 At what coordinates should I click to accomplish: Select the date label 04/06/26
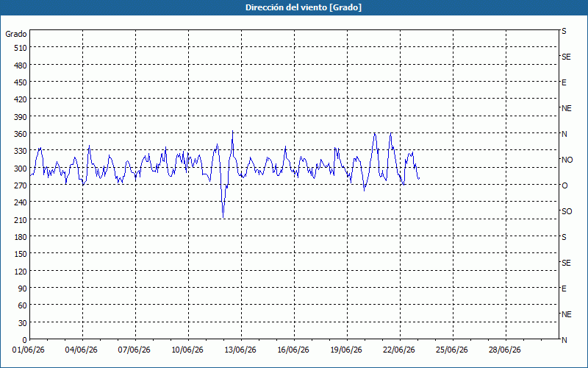(82, 350)
